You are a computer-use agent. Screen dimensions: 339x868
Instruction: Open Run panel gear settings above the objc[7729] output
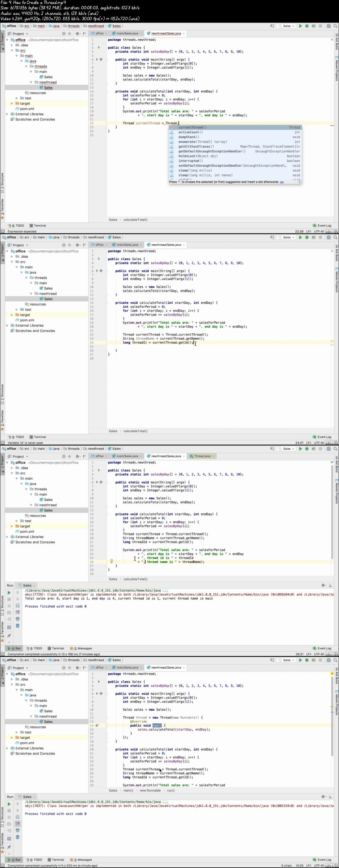(323, 585)
